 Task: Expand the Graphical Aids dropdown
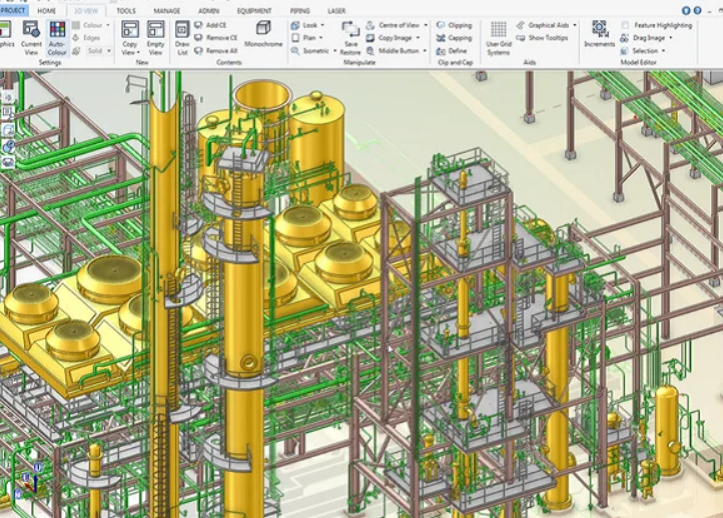pyautogui.click(x=575, y=25)
